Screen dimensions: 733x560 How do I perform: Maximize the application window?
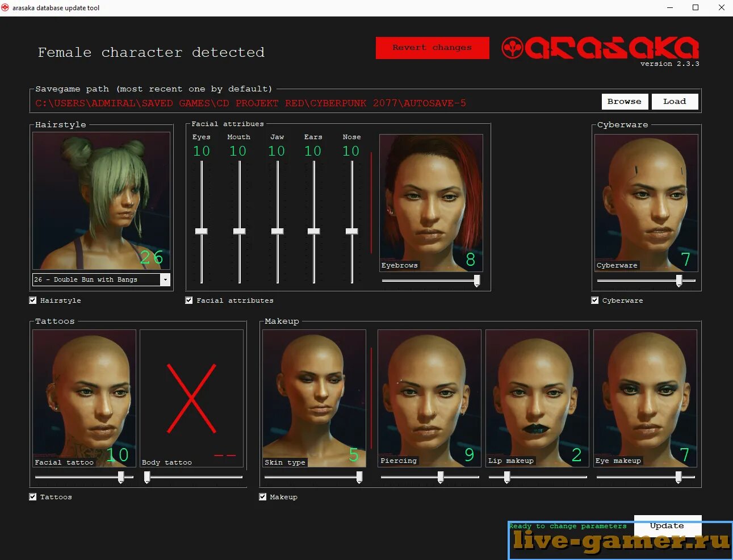tap(696, 8)
